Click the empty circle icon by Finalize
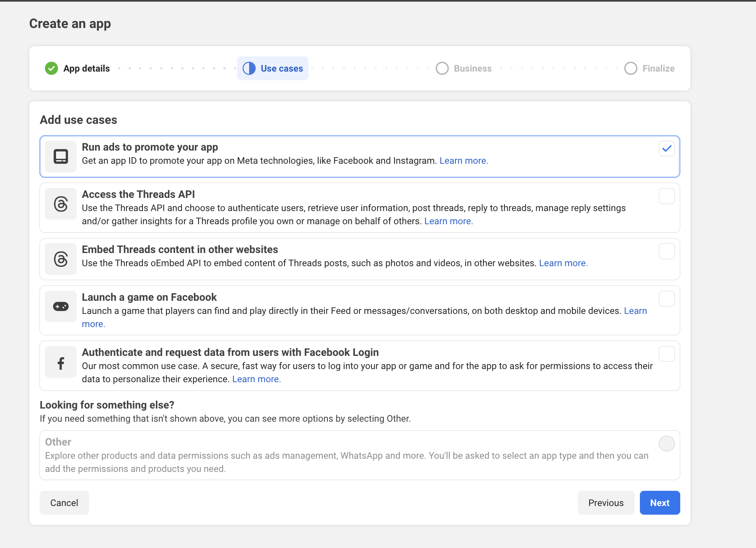The height and width of the screenshot is (548, 756). [631, 68]
